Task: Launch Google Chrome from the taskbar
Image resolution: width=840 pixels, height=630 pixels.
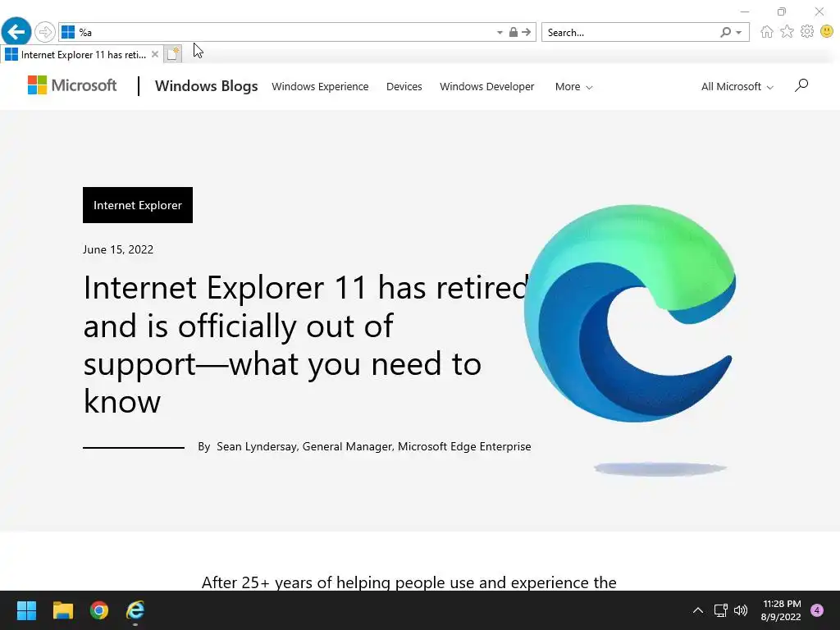Action: pyautogui.click(x=99, y=610)
